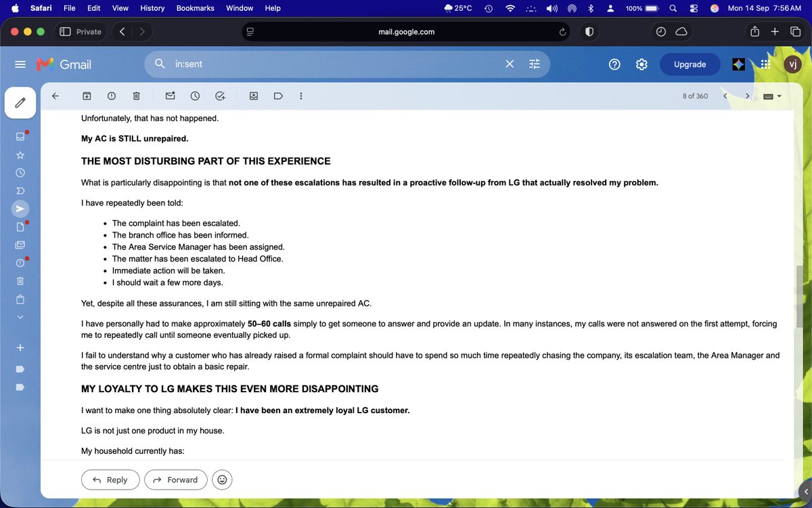
Task: Mark email as unread
Action: click(x=170, y=96)
